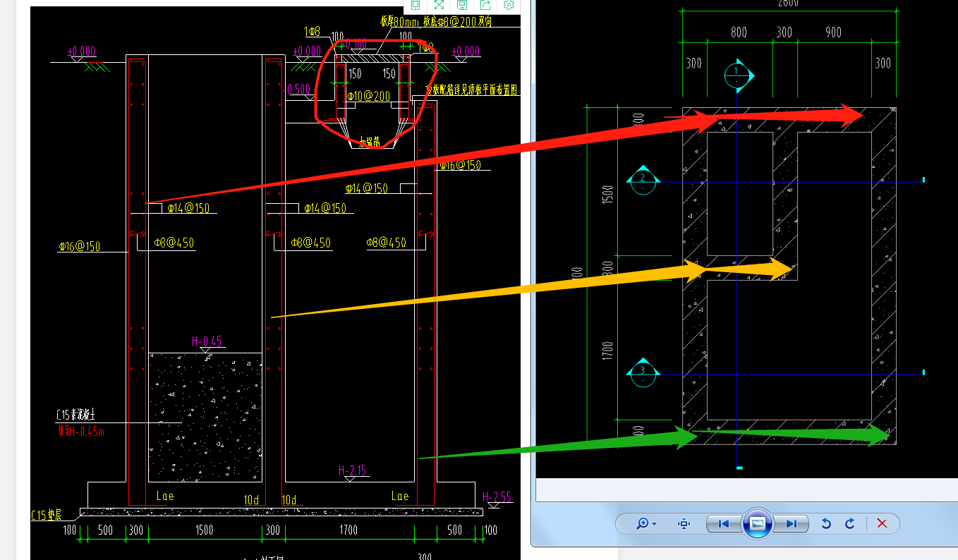Click the red 算至H-0.45m note
958x560 pixels.
click(x=80, y=431)
